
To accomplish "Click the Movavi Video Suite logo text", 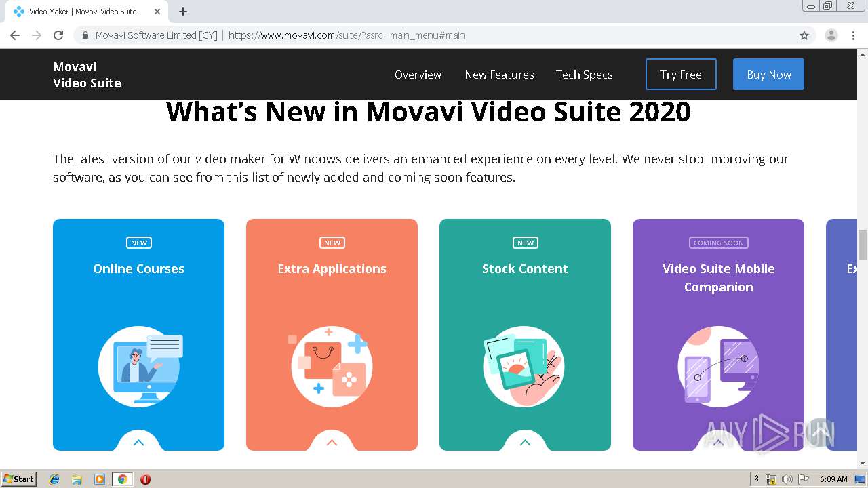I will tap(87, 75).
